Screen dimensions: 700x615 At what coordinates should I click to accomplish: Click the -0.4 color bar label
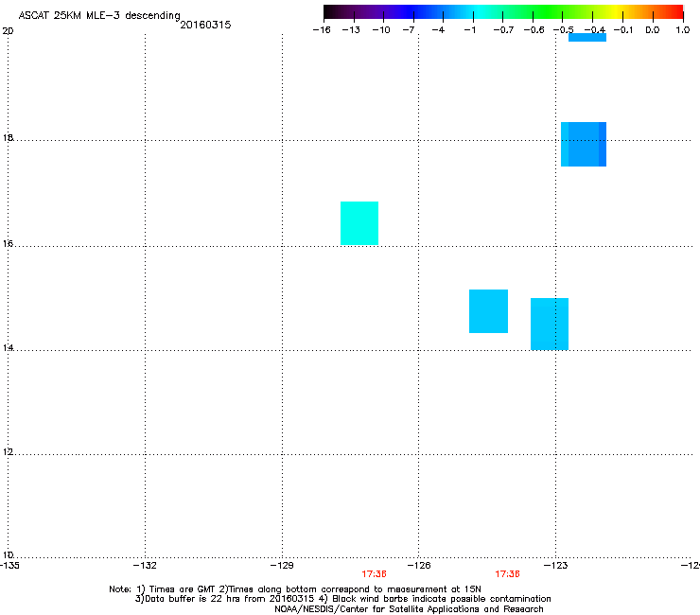pyautogui.click(x=595, y=30)
